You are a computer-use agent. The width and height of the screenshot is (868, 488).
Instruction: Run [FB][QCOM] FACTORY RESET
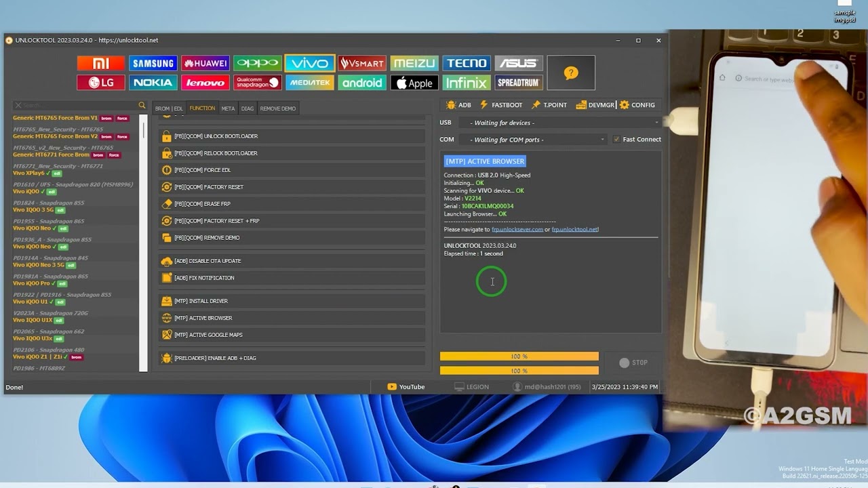point(292,187)
